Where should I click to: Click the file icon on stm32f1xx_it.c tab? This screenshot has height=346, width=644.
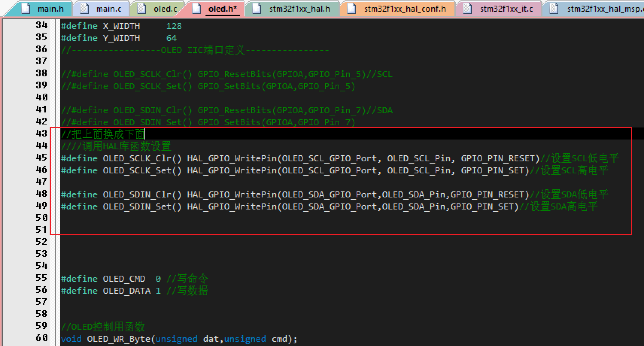pyautogui.click(x=468, y=8)
